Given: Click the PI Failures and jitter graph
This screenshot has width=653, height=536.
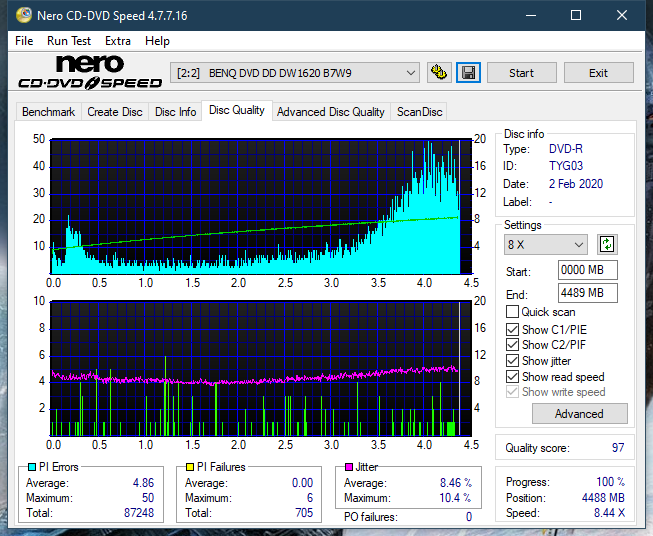Looking at the screenshot, I should click(261, 369).
